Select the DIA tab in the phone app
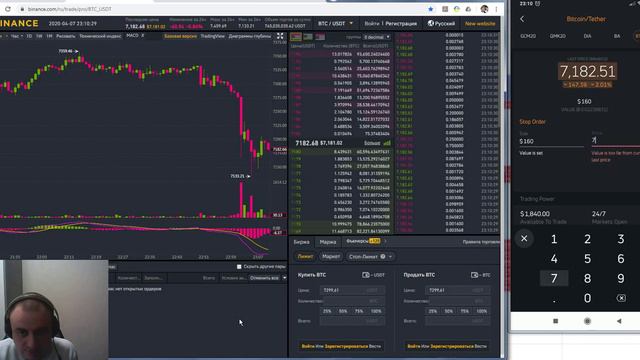Screen dimensions: 640x360 (587, 36)
